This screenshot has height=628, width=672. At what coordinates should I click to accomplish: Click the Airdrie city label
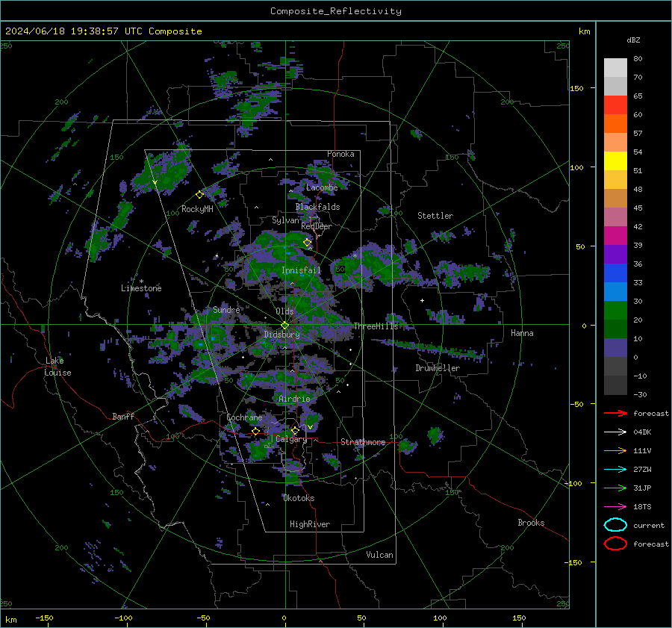(294, 399)
